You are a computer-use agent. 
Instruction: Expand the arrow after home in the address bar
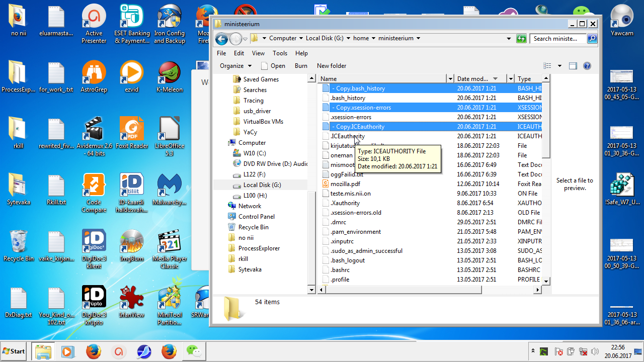[374, 38]
